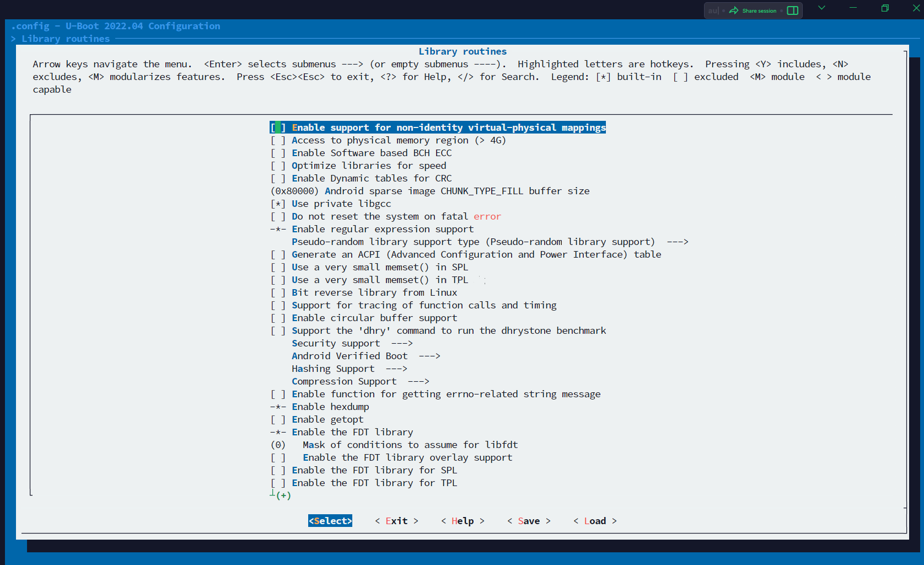Click the Share session arrow icon
Screen dimensions: 924x565
(x=733, y=10)
